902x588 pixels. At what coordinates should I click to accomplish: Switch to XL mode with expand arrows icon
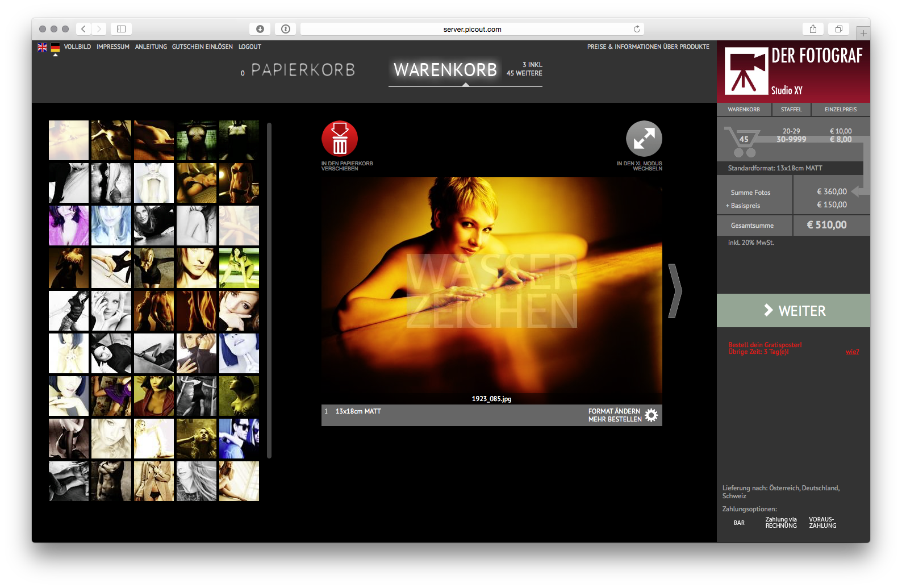click(644, 139)
